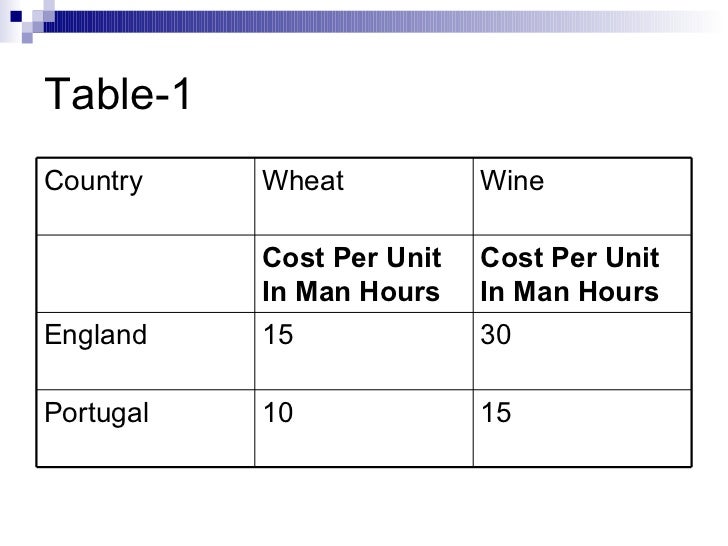Click Portugal's wheat cost value 10

(x=278, y=412)
